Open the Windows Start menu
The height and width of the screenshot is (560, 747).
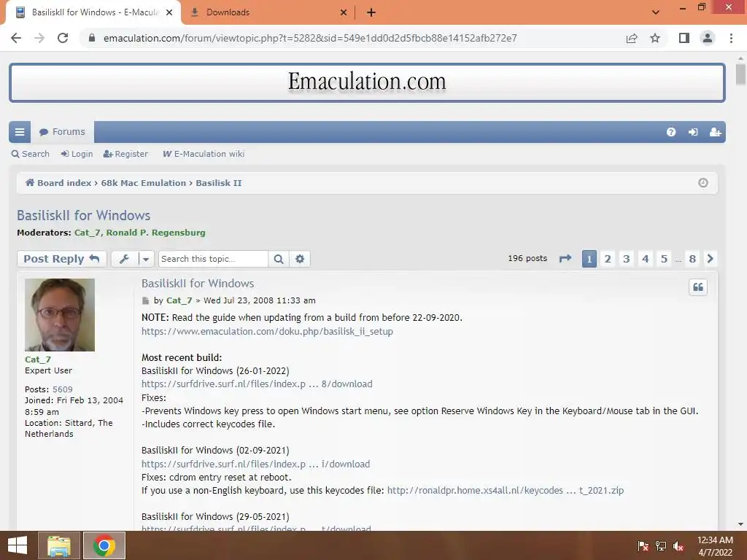[x=18, y=545]
